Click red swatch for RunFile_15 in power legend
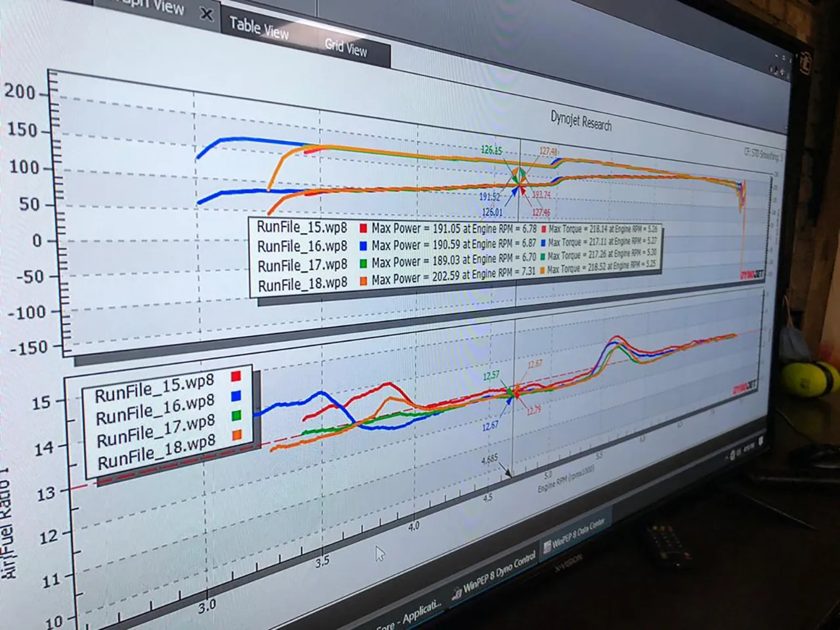Screen dimensions: 840x630 click(x=362, y=228)
